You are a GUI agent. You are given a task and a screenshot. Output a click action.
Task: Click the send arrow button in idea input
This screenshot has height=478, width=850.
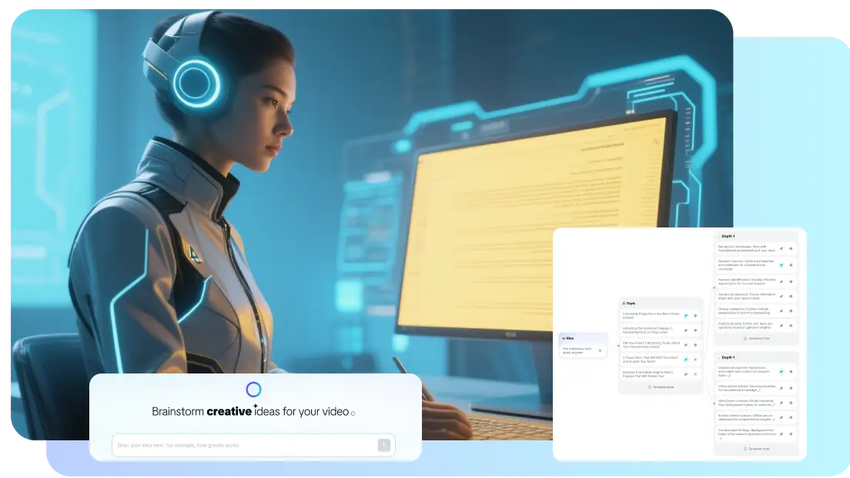click(383, 445)
